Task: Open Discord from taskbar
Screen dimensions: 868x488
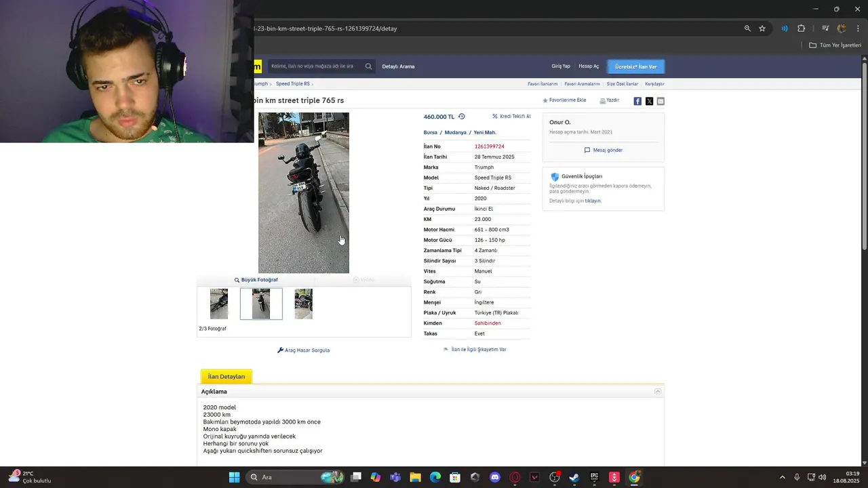Action: (495, 477)
